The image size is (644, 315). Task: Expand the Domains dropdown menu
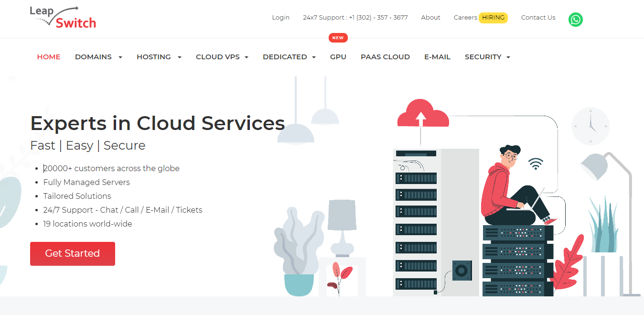pyautogui.click(x=98, y=57)
